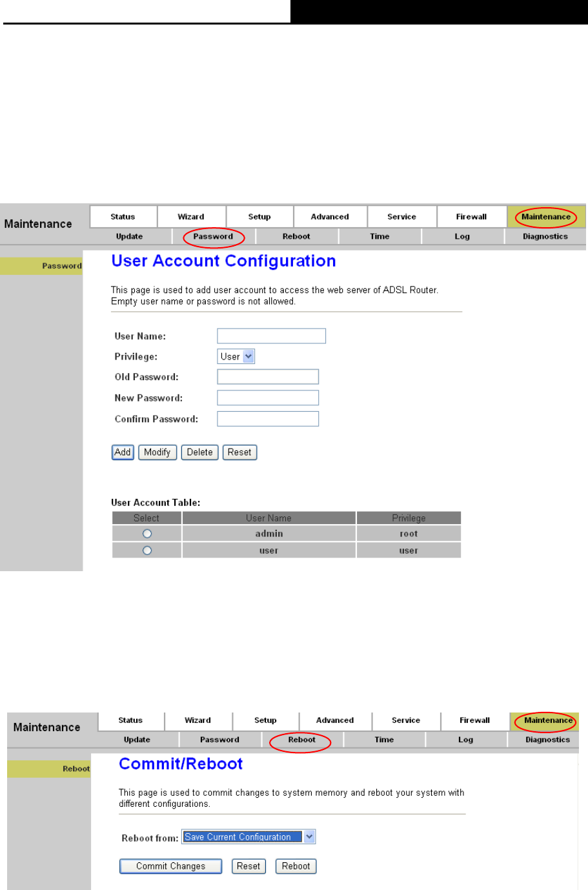This screenshot has width=588, height=890.
Task: Open Advanced tab in Password page
Action: pos(330,217)
